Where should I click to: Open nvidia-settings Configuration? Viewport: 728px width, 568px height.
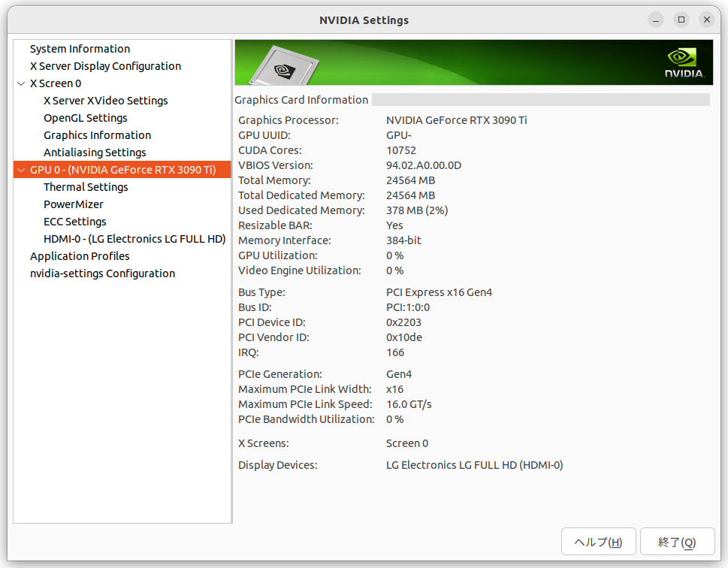[x=103, y=273]
